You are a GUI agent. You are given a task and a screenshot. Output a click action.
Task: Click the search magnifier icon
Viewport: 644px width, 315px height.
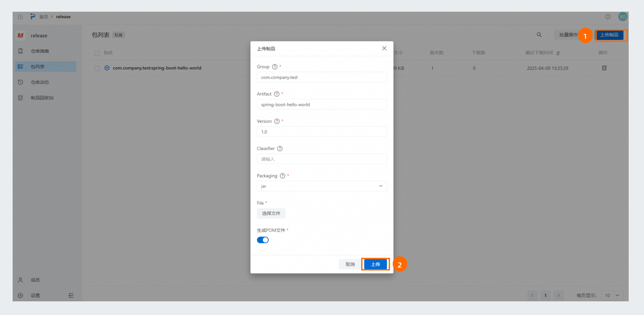(x=539, y=35)
